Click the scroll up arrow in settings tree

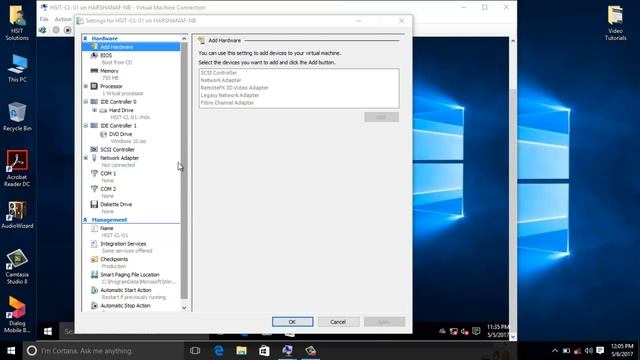184,38
